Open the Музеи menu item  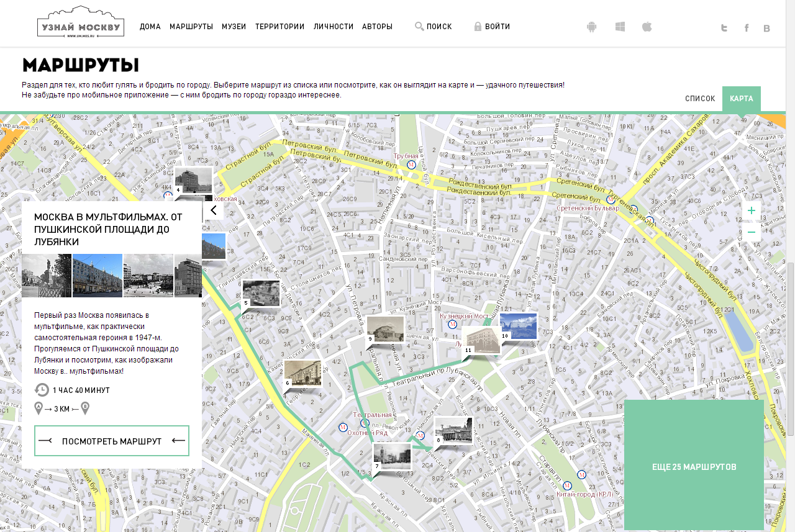point(234,27)
